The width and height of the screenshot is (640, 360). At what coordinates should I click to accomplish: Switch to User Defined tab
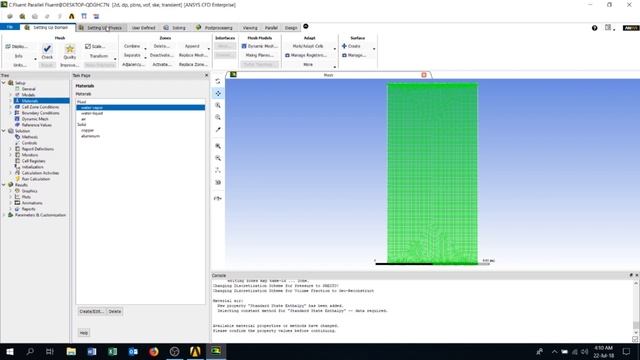pos(143,28)
